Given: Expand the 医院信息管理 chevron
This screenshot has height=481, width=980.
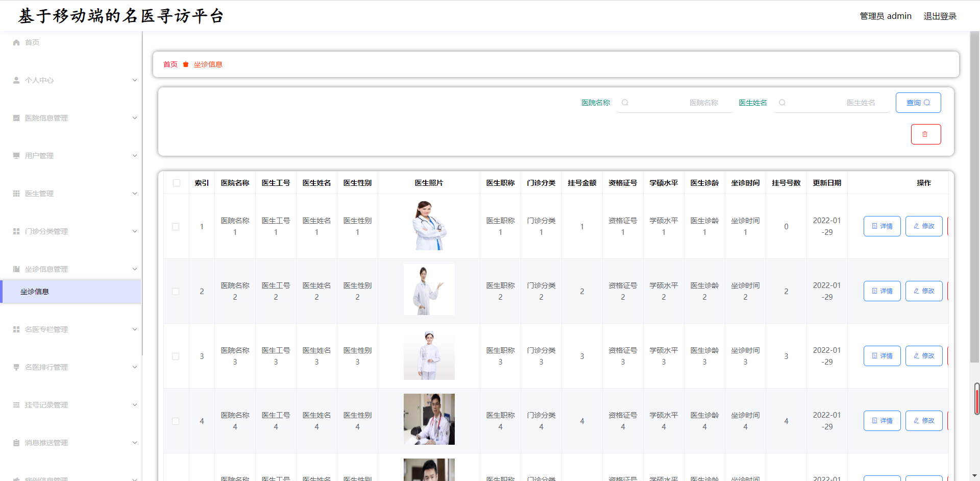Looking at the screenshot, I should (x=135, y=118).
